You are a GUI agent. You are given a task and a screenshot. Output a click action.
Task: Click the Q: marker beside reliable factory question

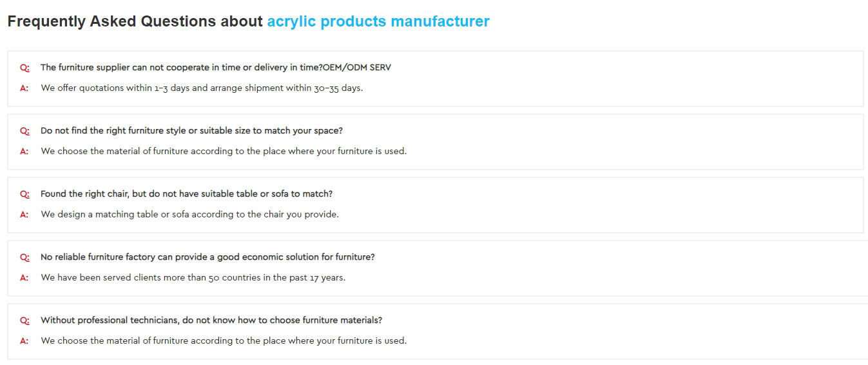pos(24,257)
